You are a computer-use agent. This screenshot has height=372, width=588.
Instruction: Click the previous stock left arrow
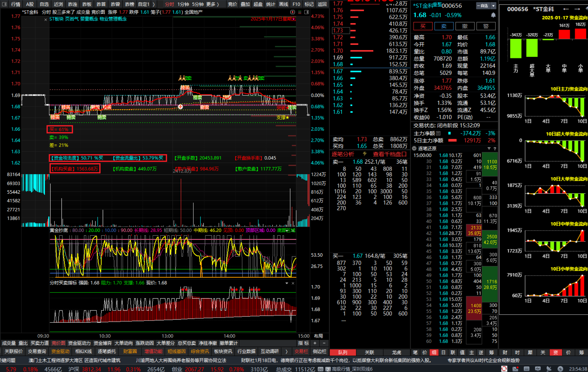(566, 9)
